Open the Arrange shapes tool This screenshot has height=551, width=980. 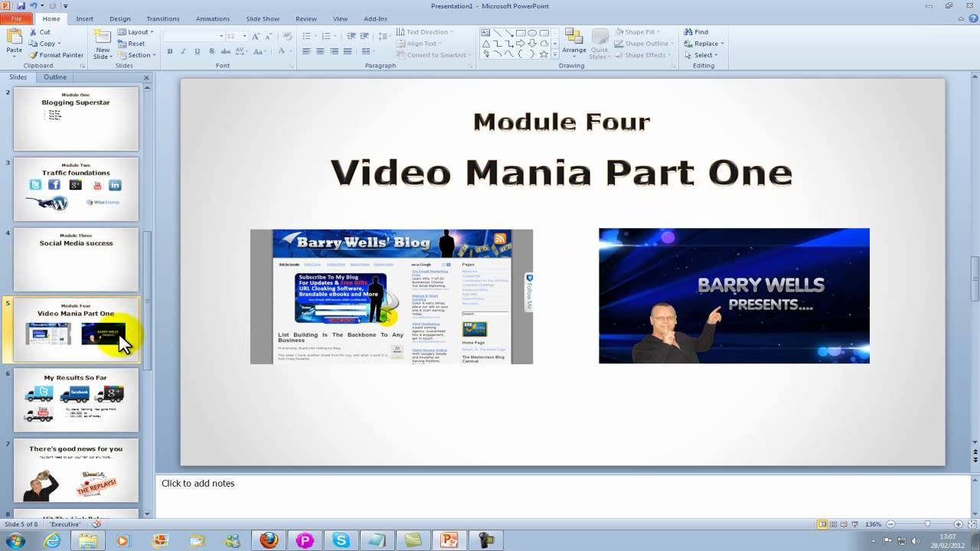(x=573, y=44)
